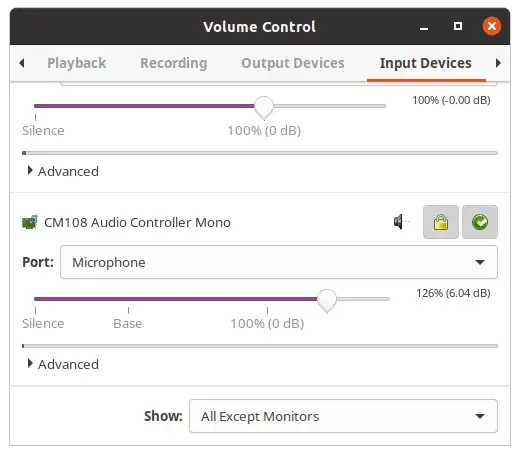This screenshot has width=520, height=455.
Task: Click the 100% (-0.00 dB) volume readout
Action: (x=451, y=100)
